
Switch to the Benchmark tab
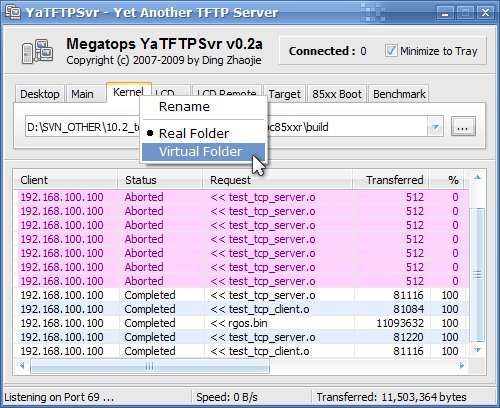click(x=399, y=94)
